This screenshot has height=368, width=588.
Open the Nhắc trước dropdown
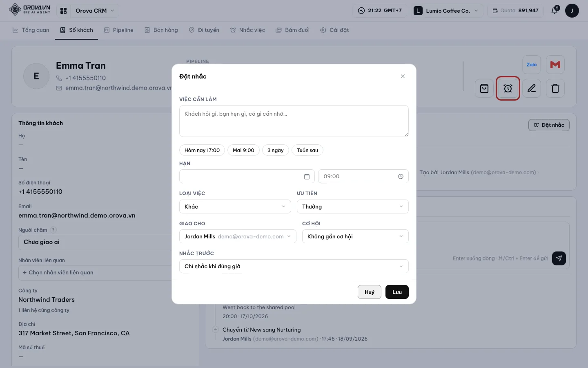tap(294, 266)
